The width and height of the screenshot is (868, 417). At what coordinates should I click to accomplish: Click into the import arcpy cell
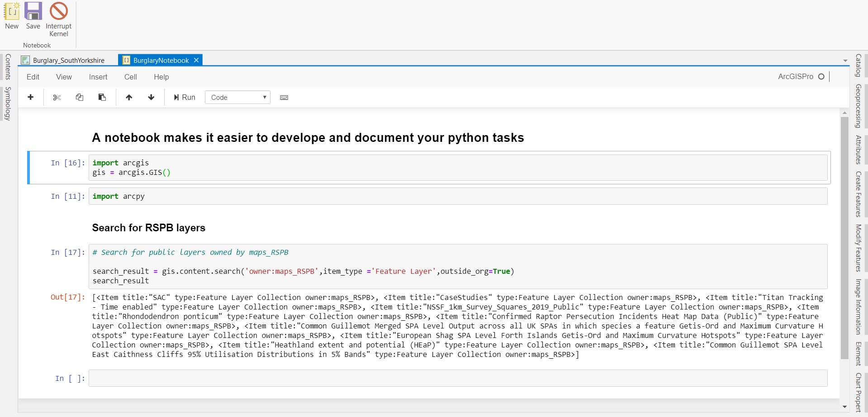click(458, 196)
